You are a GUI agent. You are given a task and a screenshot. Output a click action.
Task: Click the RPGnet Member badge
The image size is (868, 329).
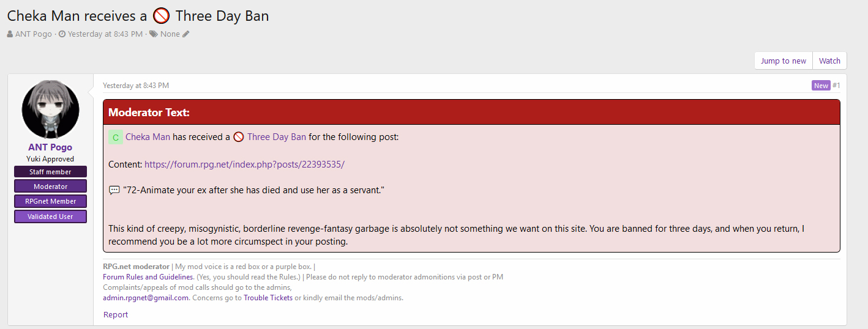(x=50, y=201)
